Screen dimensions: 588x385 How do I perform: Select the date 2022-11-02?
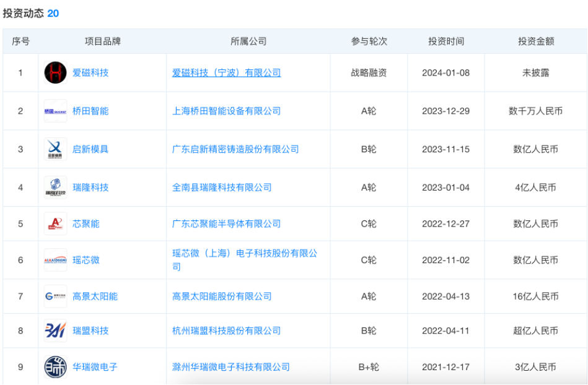click(x=446, y=260)
